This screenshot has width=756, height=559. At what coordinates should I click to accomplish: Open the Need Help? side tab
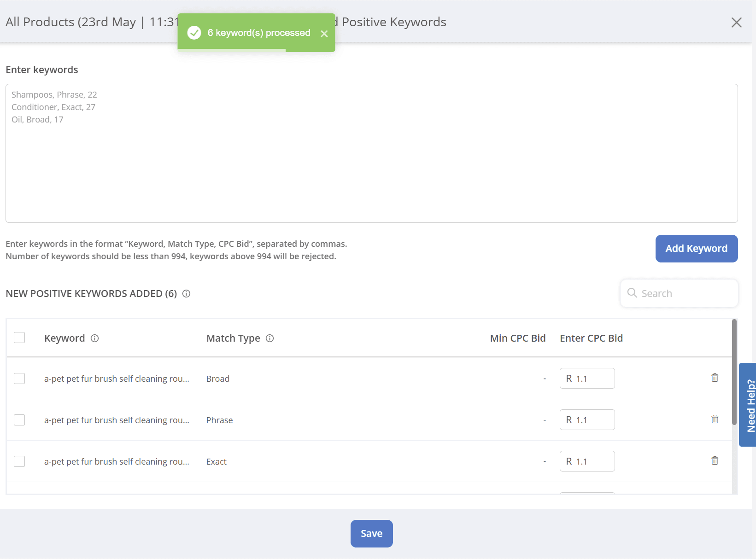pyautogui.click(x=748, y=405)
